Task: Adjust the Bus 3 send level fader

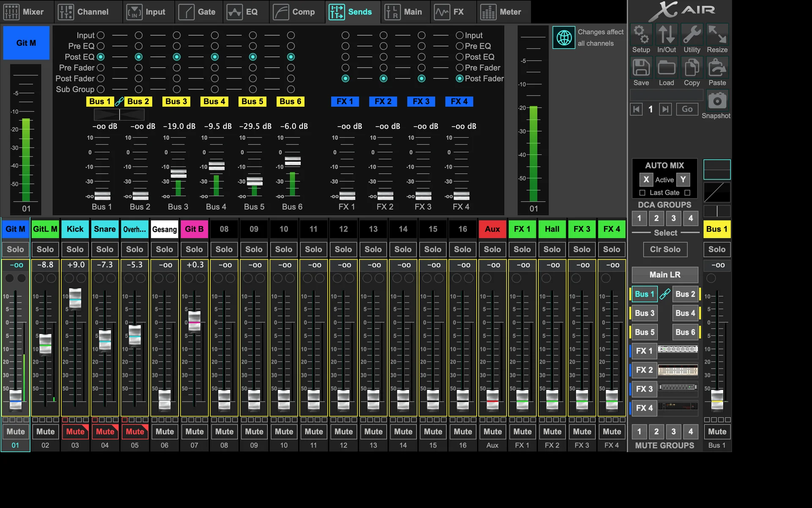Action: coord(178,174)
